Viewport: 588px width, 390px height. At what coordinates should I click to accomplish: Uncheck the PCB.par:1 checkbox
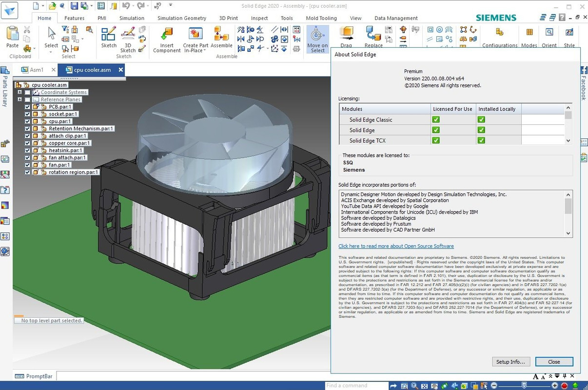pyautogui.click(x=28, y=107)
